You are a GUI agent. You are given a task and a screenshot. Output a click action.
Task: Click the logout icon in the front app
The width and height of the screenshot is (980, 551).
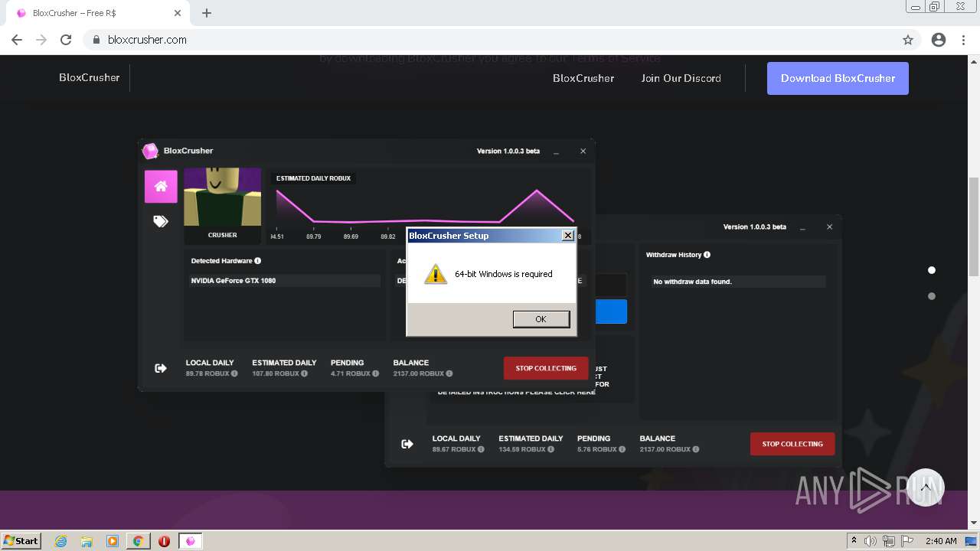[x=161, y=368]
